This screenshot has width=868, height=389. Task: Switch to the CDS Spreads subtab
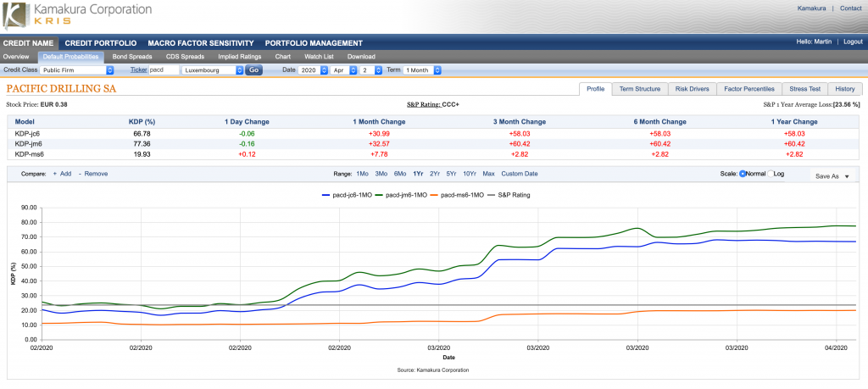(185, 57)
